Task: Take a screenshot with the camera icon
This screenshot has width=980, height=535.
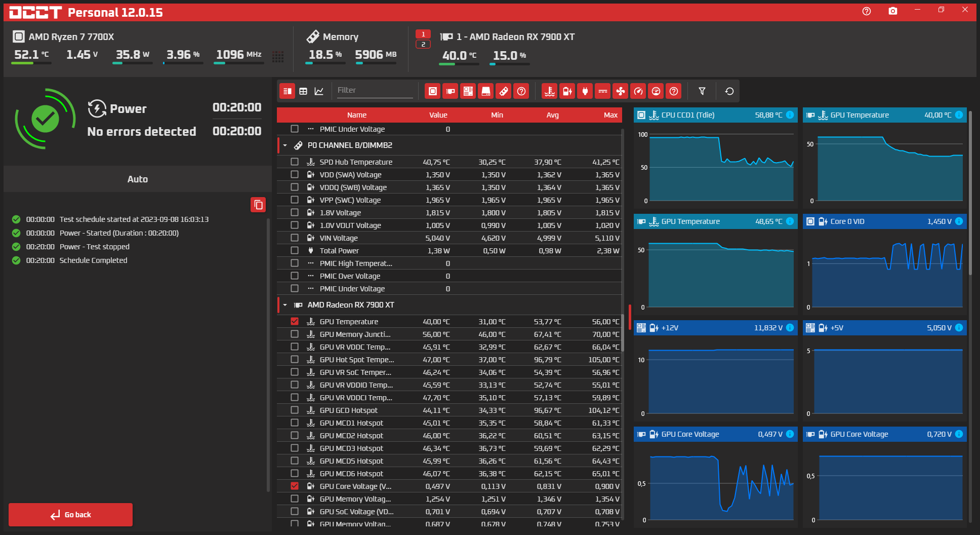Action: point(892,11)
